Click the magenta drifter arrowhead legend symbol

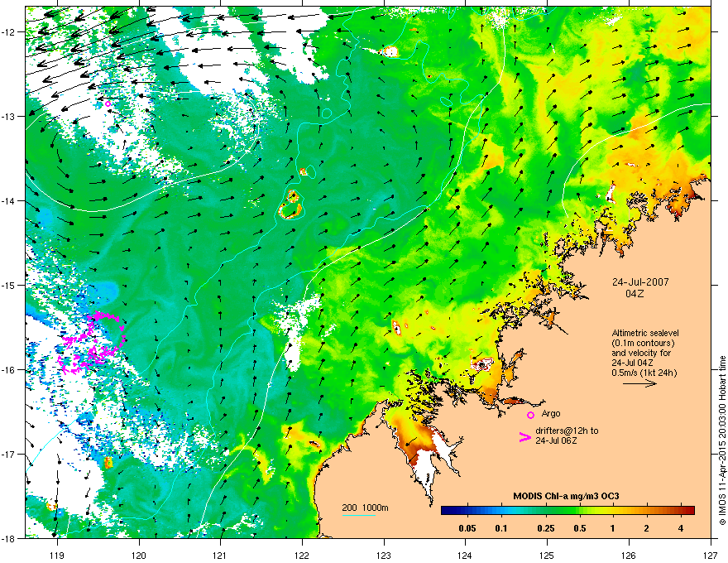[524, 436]
